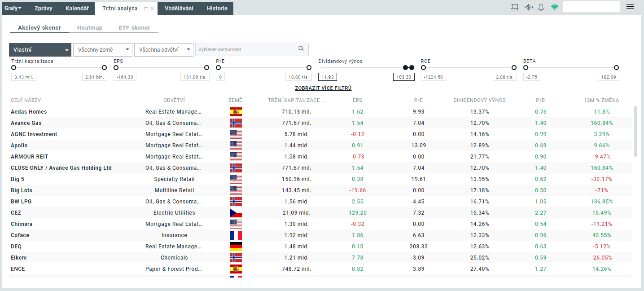This screenshot has height=291, width=644.
Task: Sort by the Dividendový výnos column header
Action: coord(479,100)
